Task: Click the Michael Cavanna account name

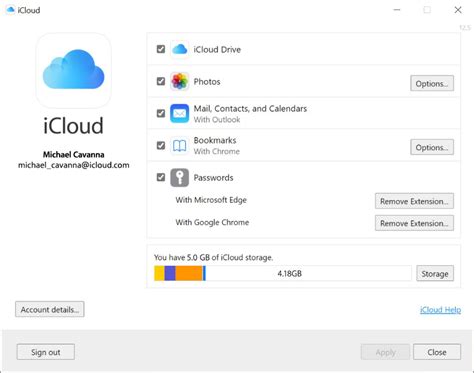Action: tap(74, 154)
